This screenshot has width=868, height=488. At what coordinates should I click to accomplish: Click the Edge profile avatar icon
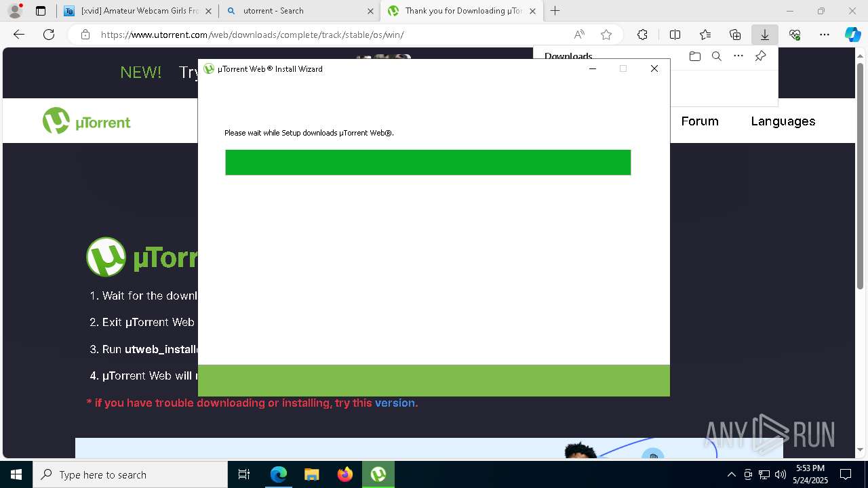(x=15, y=11)
